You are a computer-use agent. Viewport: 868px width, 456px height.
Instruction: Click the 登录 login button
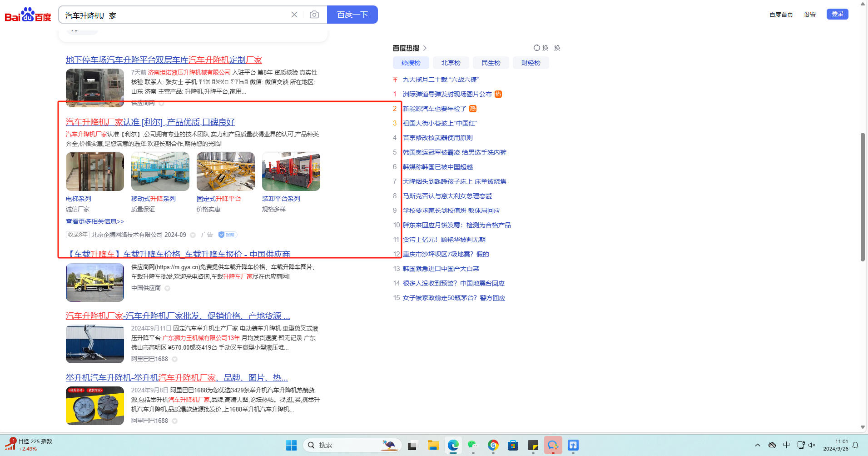coord(837,14)
